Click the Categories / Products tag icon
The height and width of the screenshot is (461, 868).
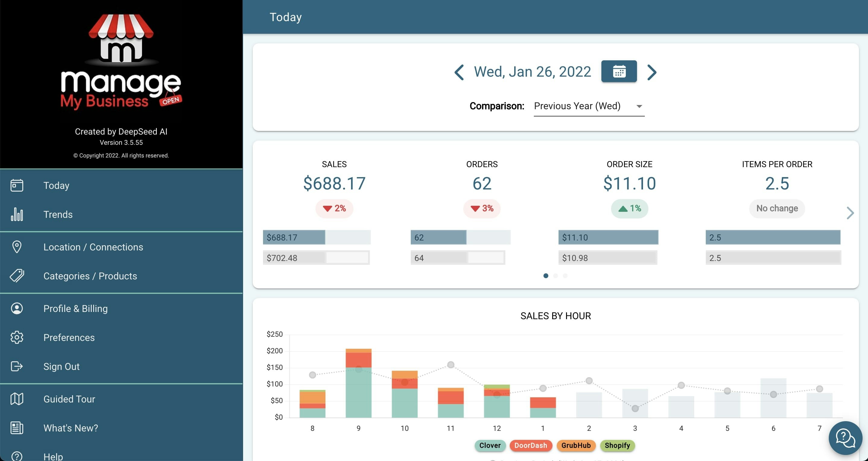pos(17,276)
